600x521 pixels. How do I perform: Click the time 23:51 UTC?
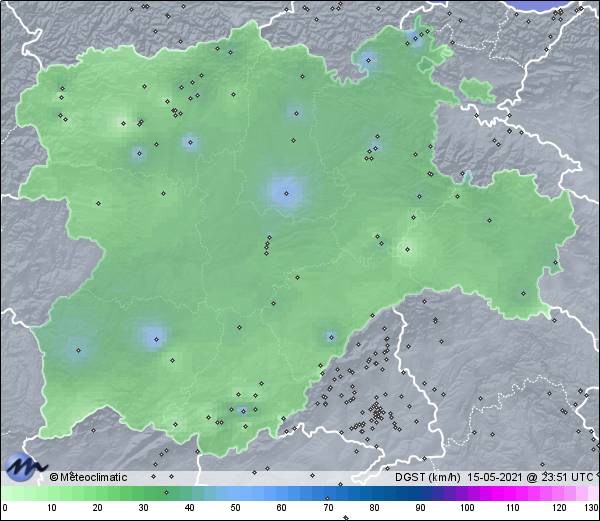tap(565, 477)
